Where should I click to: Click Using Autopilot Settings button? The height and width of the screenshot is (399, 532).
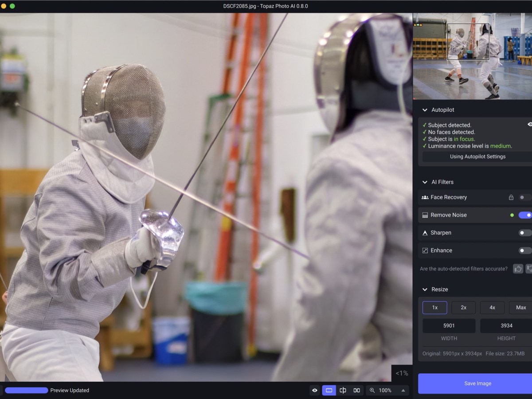click(477, 156)
